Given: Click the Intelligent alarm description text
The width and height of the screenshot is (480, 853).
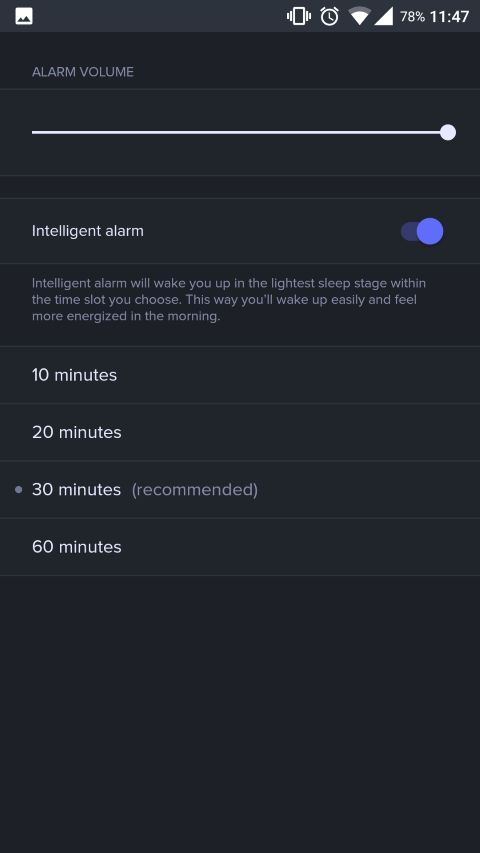Looking at the screenshot, I should pos(229,299).
